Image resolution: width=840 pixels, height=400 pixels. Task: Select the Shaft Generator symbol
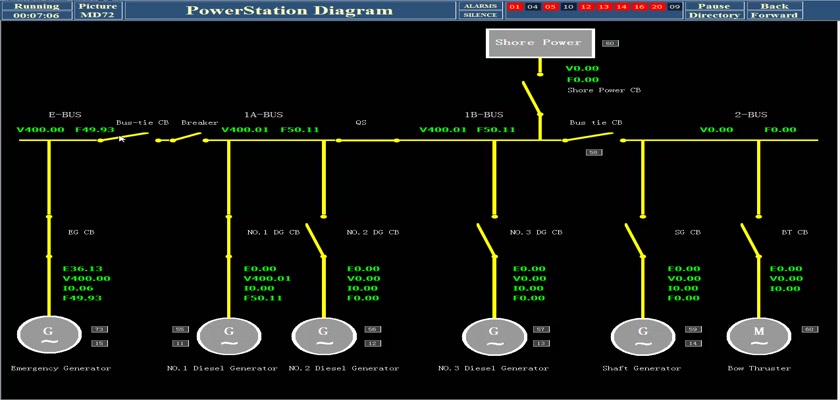(642, 336)
